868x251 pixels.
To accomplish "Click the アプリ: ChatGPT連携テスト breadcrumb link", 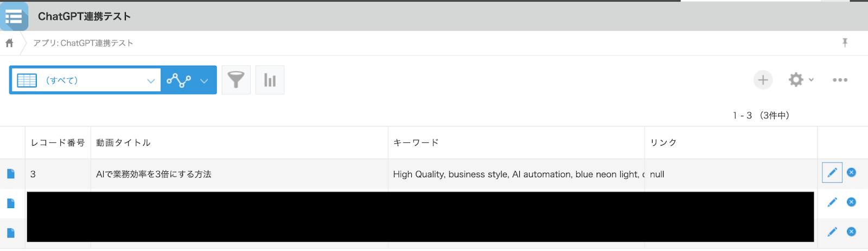I will 83,43.
